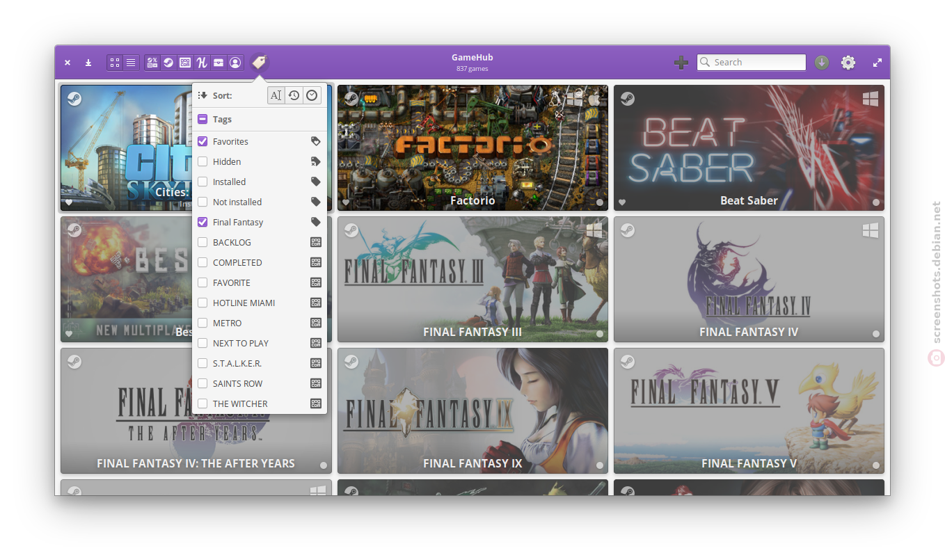Screen dimensions: 945x560
Task: Click the favorite heart on Beat Saber card
Action: tap(622, 203)
